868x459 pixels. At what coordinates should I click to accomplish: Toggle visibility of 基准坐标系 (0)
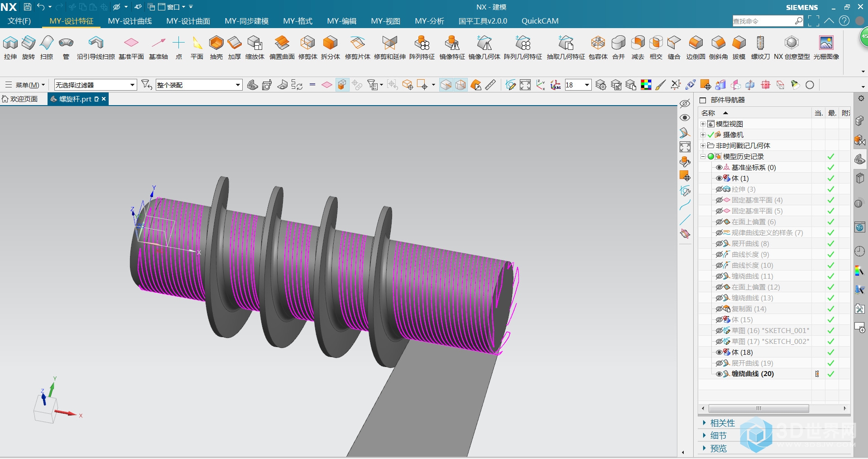[x=719, y=168]
